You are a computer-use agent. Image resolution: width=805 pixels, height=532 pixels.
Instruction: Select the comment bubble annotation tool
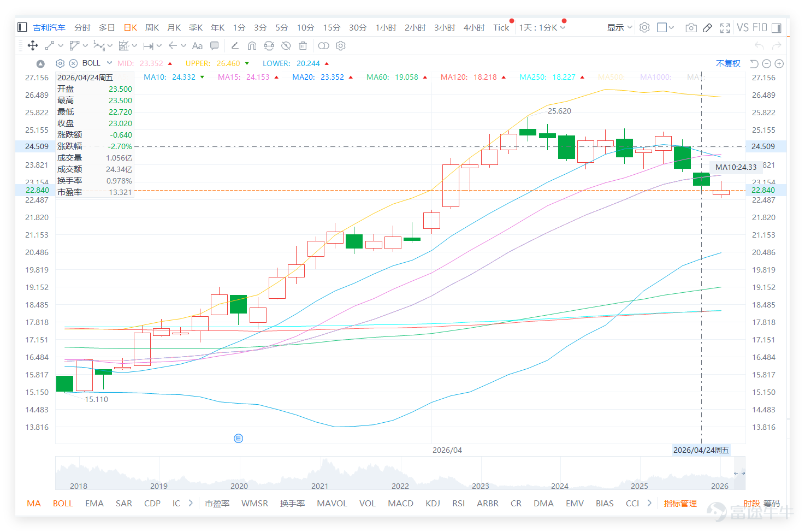(x=215, y=46)
